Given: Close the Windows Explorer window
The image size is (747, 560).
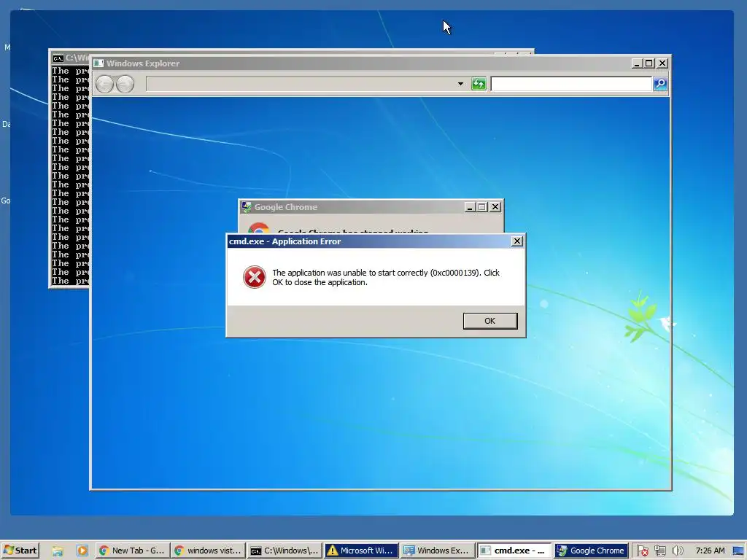Looking at the screenshot, I should (662, 63).
